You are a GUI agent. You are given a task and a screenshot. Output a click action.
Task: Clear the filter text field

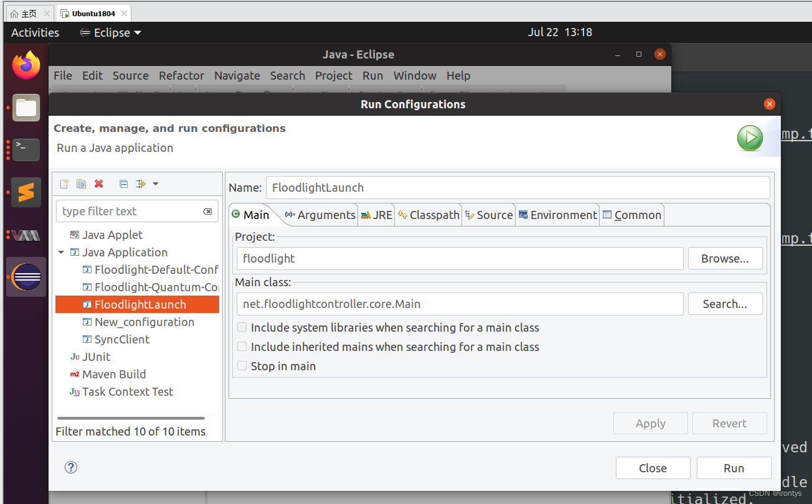pos(207,212)
